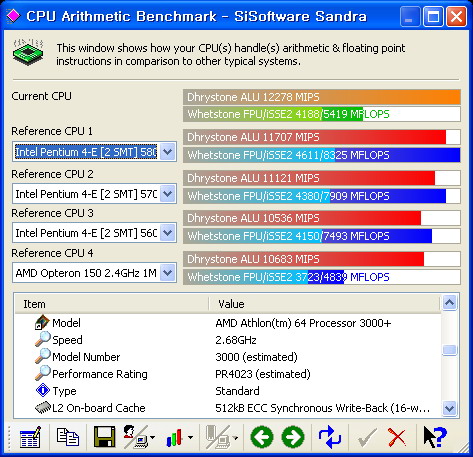The width and height of the screenshot is (473, 457).
Task: Click the grey checkmark OK icon
Action: tap(367, 438)
